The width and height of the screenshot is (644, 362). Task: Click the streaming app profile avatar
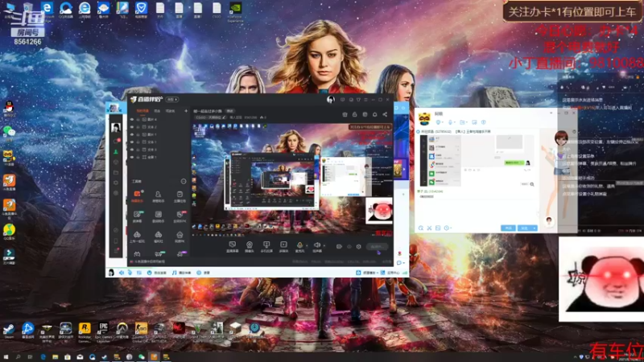(x=330, y=100)
